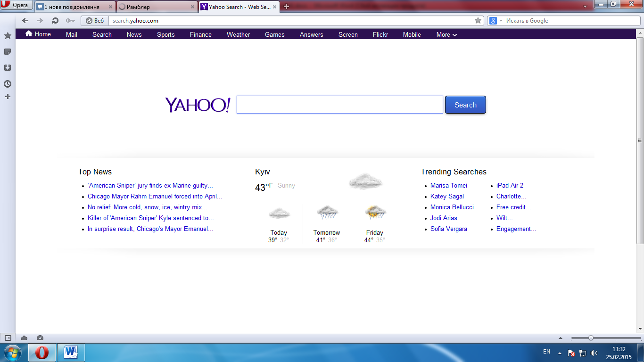Click the Kyiv weather heading
The width and height of the screenshot is (644, 362).
coord(263,172)
